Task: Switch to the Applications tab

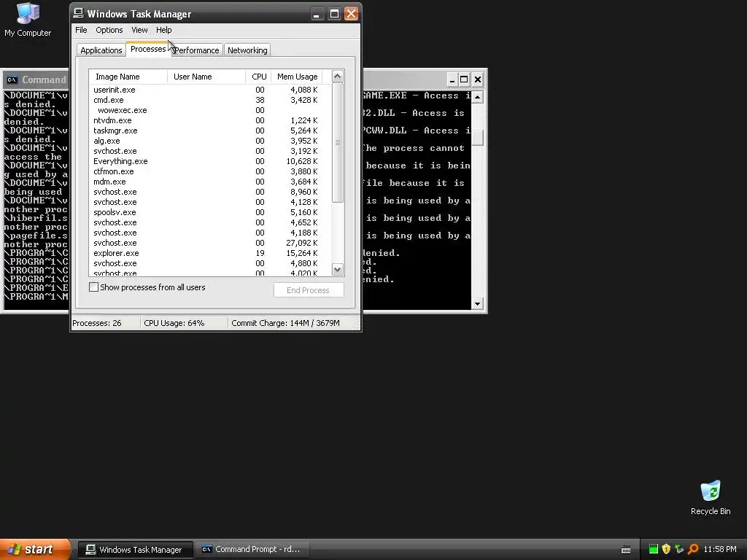Action: (101, 50)
